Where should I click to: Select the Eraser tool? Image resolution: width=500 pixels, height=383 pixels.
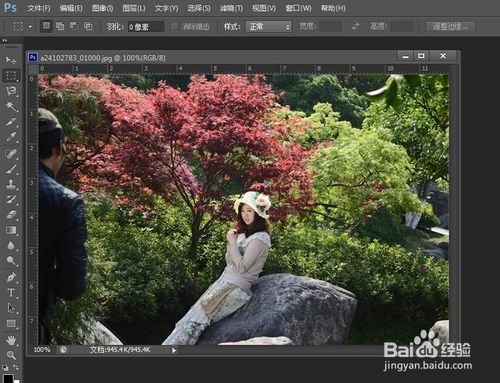11,215
